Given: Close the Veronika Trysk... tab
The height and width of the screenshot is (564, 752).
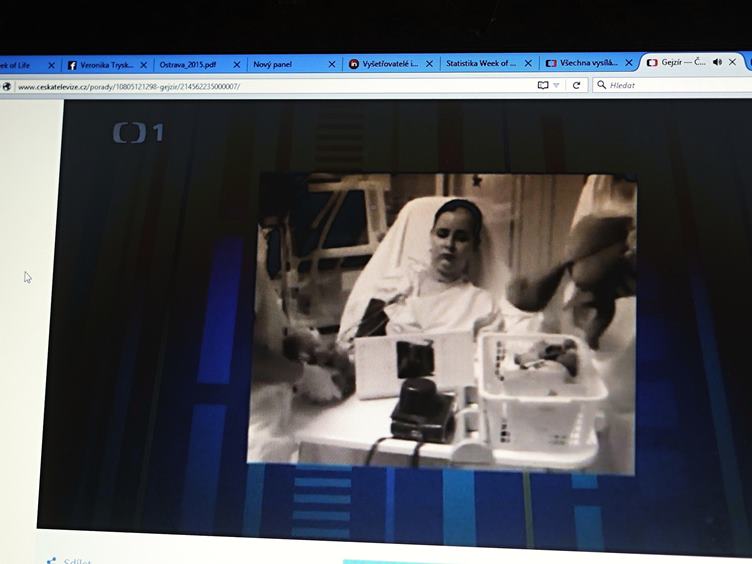Looking at the screenshot, I should click(143, 65).
